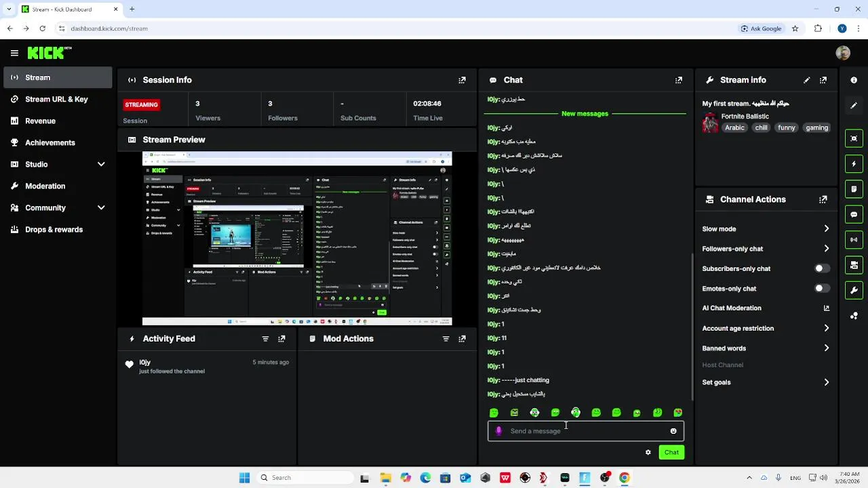Click the info icon in the right sidebar
The height and width of the screenshot is (488, 868).
coord(854,80)
